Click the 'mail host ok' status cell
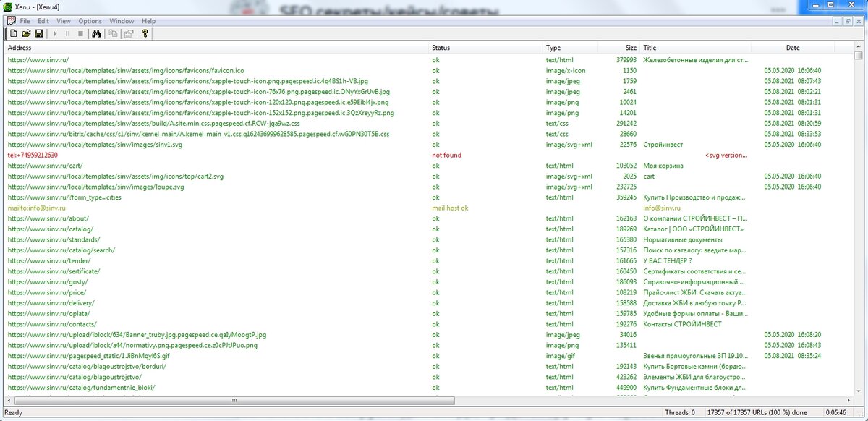 coord(451,208)
